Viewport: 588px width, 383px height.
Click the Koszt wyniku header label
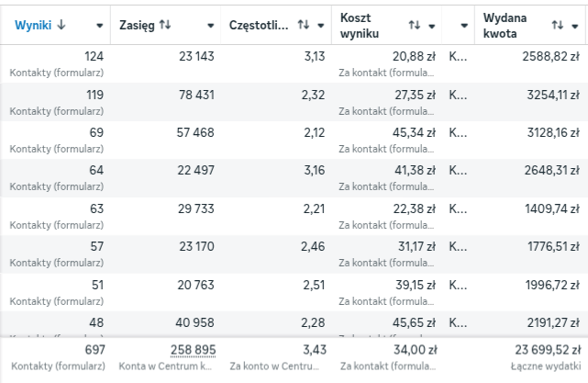click(359, 24)
